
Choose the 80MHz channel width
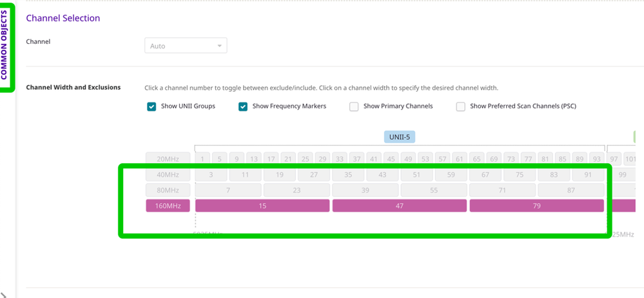[x=168, y=190]
